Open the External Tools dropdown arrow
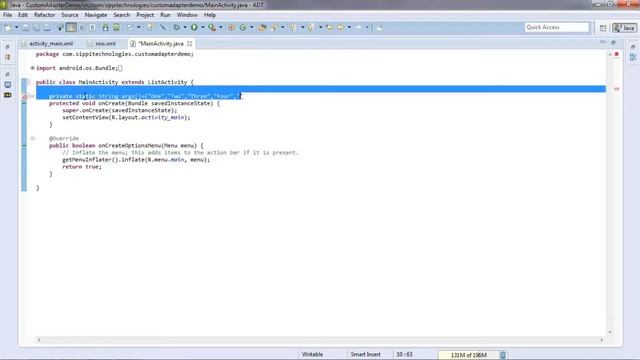 click(x=221, y=27)
